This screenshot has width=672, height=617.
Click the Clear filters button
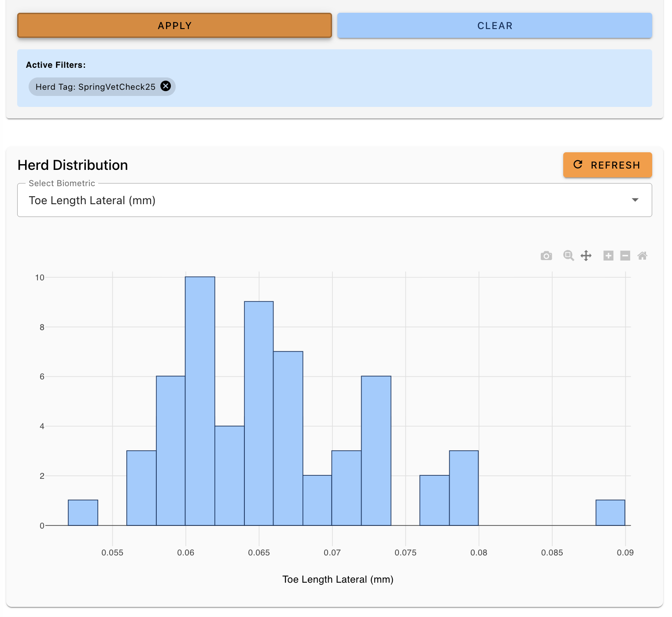tap(495, 26)
